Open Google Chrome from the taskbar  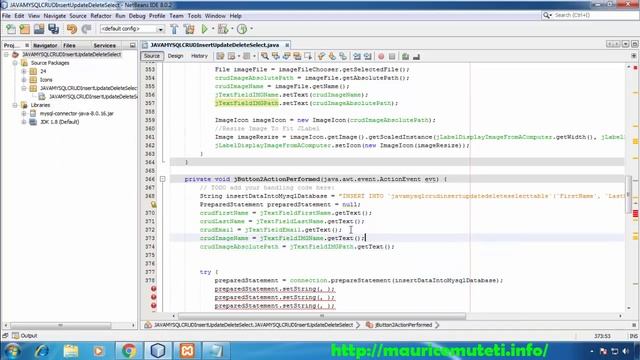(129, 351)
